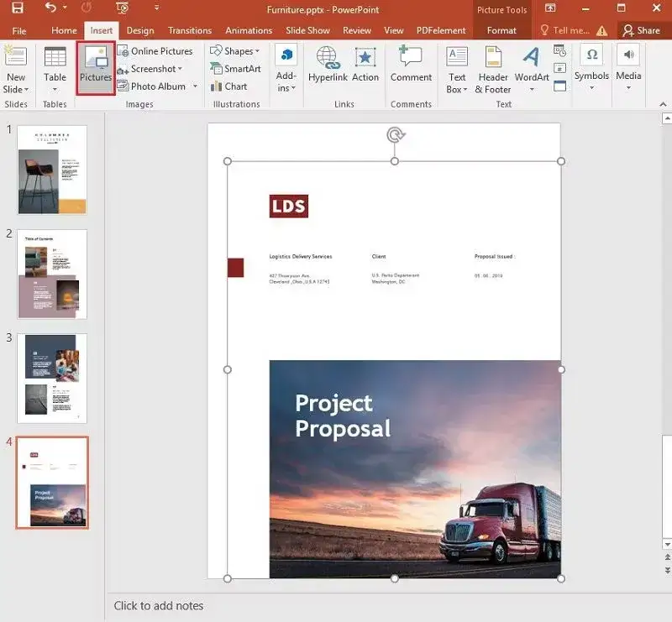Select slide 2 thumbnail
The height and width of the screenshot is (622, 672).
coord(52,274)
